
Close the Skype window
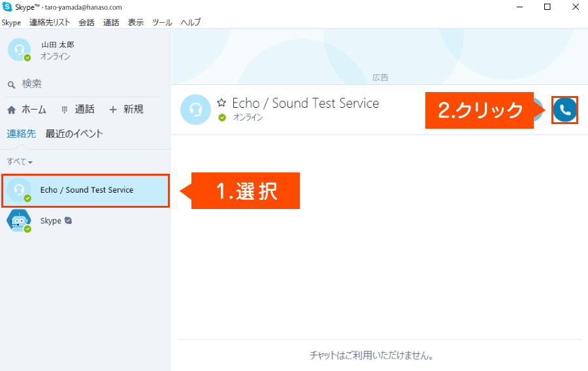pos(575,7)
